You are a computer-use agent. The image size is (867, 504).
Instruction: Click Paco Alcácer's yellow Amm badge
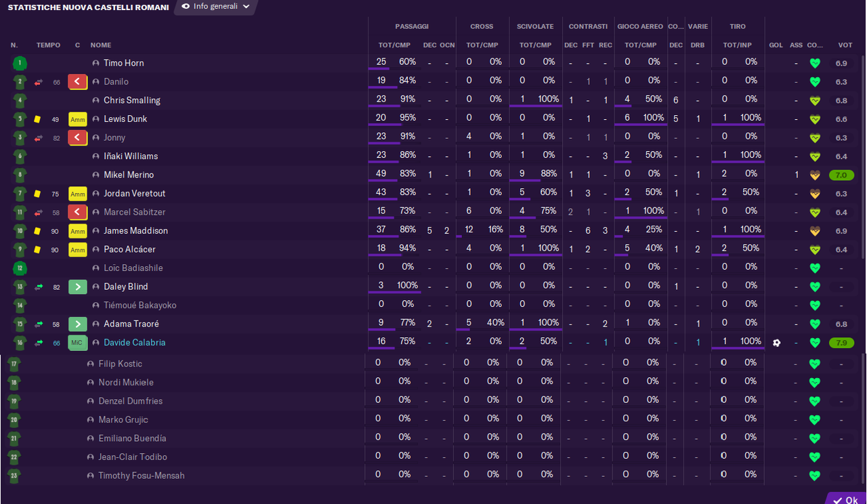78,249
